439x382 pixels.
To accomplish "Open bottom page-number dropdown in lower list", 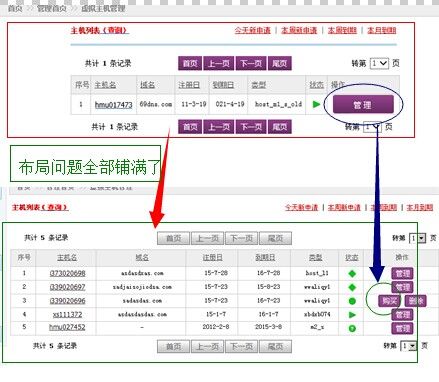I will click(409, 346).
